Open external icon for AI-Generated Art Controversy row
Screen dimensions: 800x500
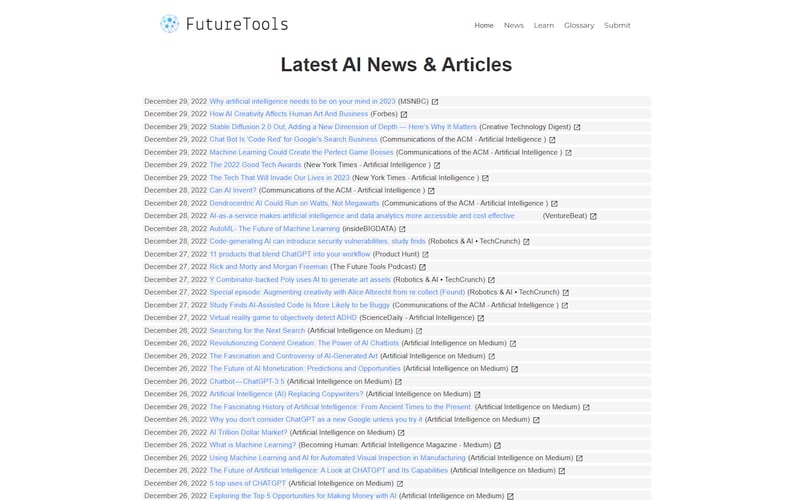[491, 357]
